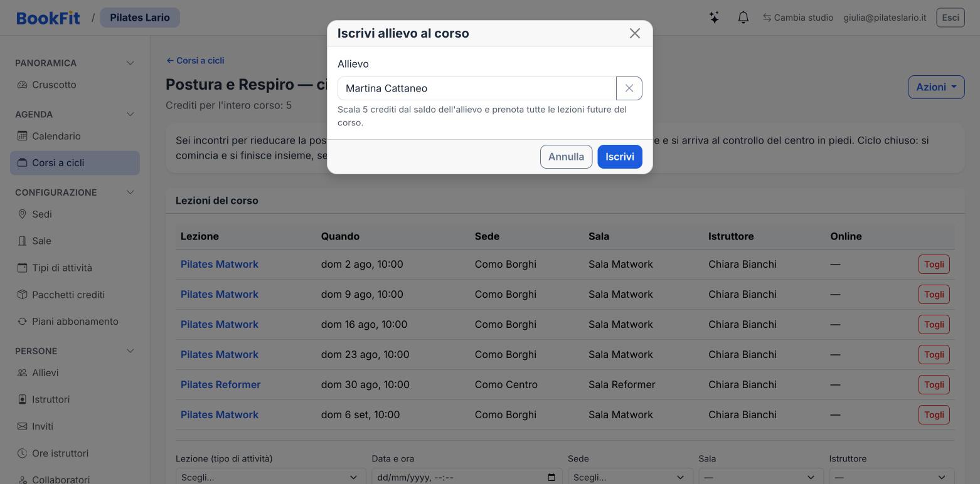Go to Allievi in the sidebar
Image resolution: width=980 pixels, height=484 pixels.
pyautogui.click(x=75, y=373)
